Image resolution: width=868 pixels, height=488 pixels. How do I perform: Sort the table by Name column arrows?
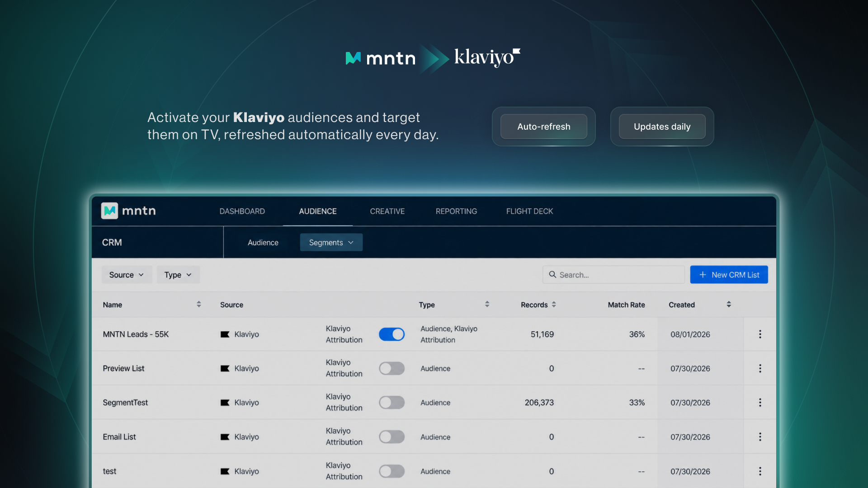pyautogui.click(x=198, y=305)
